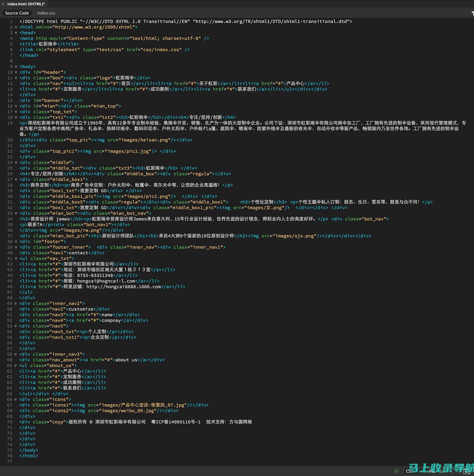474x476 pixels.
Task: Click the closing </body> tag
Action: click(x=29, y=450)
